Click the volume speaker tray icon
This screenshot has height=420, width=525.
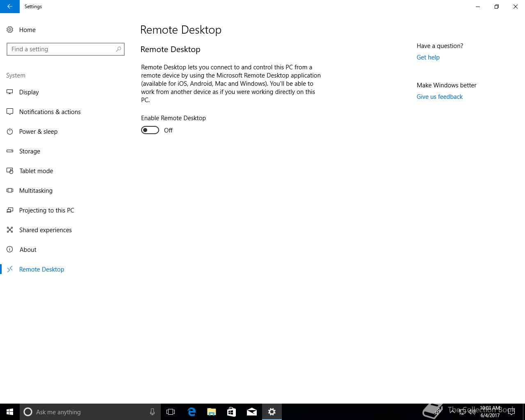point(472,412)
